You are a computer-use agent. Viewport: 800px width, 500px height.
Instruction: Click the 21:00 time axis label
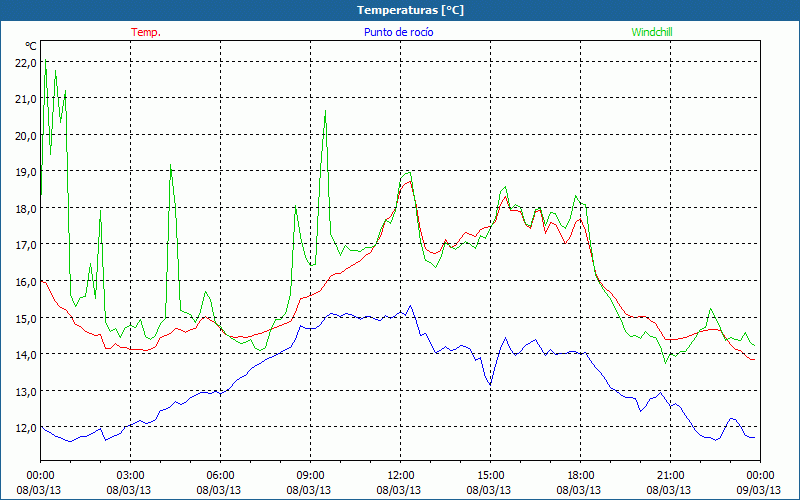coord(670,476)
